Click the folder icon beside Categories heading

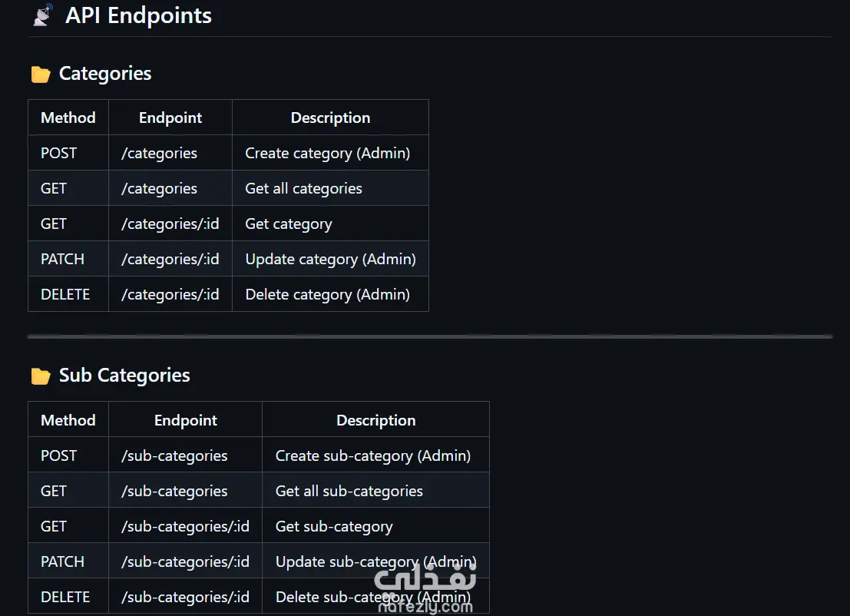pyautogui.click(x=41, y=75)
